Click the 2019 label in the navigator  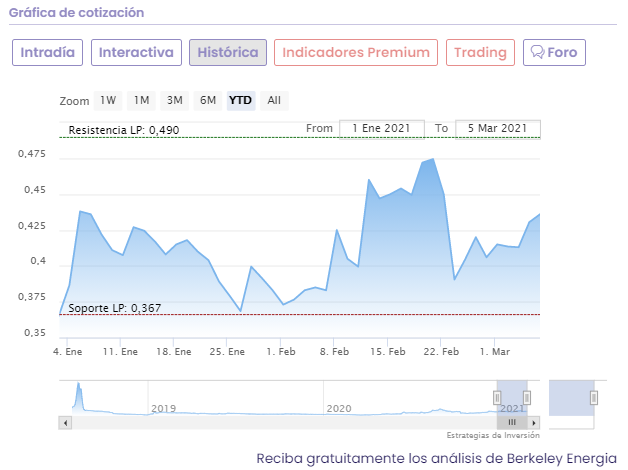[x=163, y=408]
